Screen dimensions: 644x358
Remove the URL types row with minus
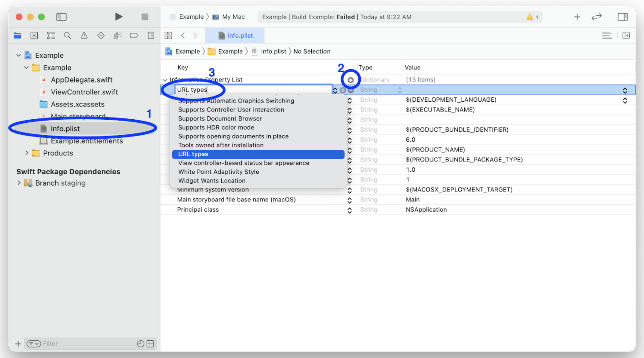(351, 90)
